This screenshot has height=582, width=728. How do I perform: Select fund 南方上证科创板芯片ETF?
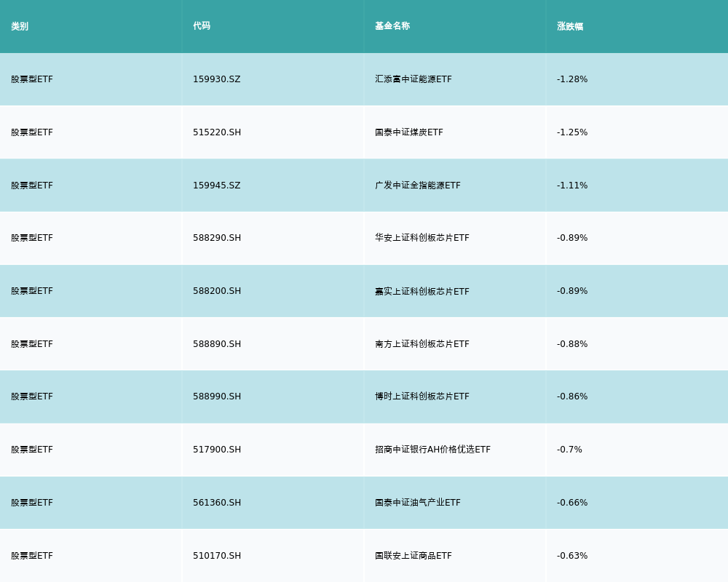pyautogui.click(x=422, y=344)
